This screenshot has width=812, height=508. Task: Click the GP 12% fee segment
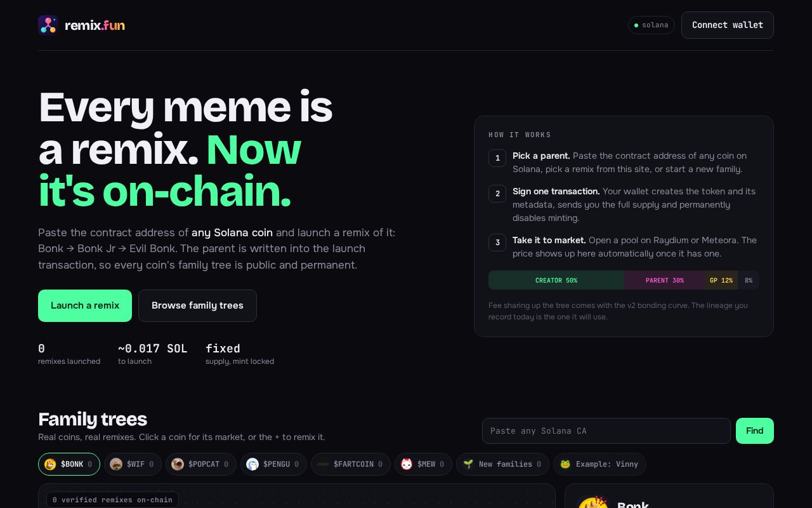(721, 280)
